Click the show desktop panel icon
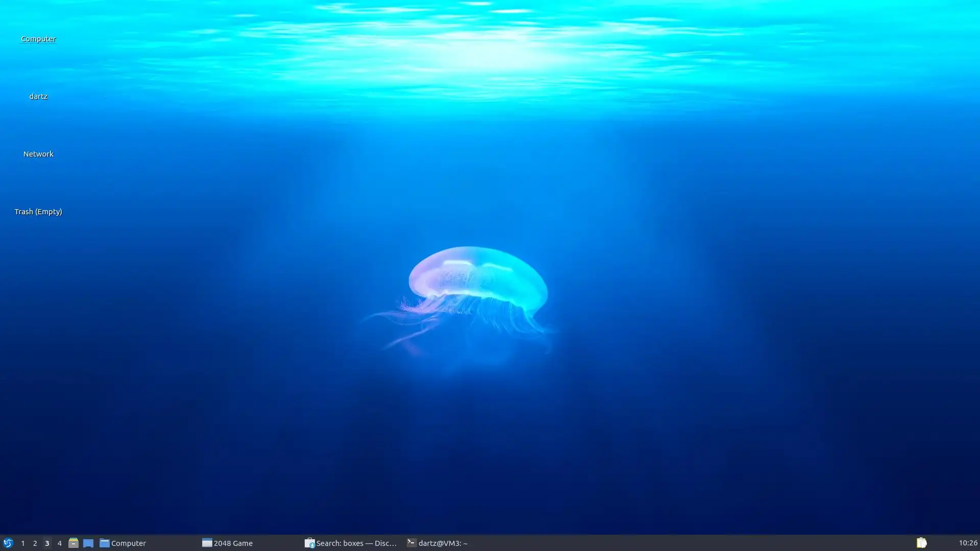980x551 pixels. coord(88,543)
